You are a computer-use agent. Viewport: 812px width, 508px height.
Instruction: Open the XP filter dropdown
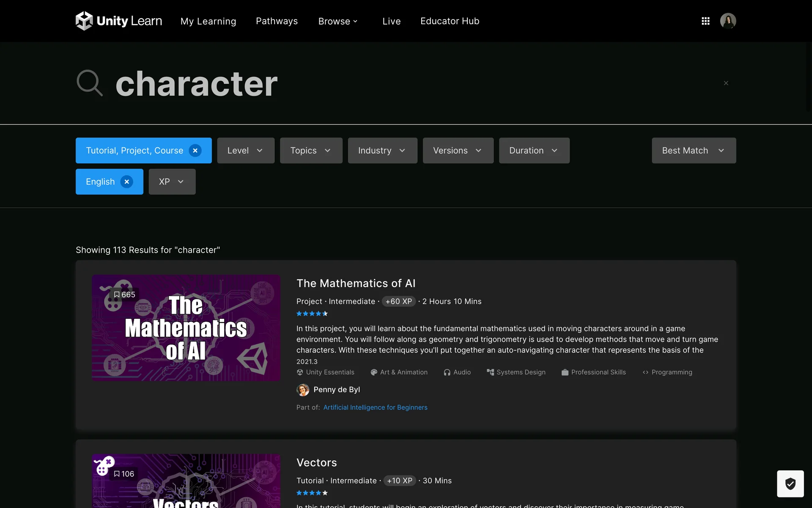coord(172,182)
